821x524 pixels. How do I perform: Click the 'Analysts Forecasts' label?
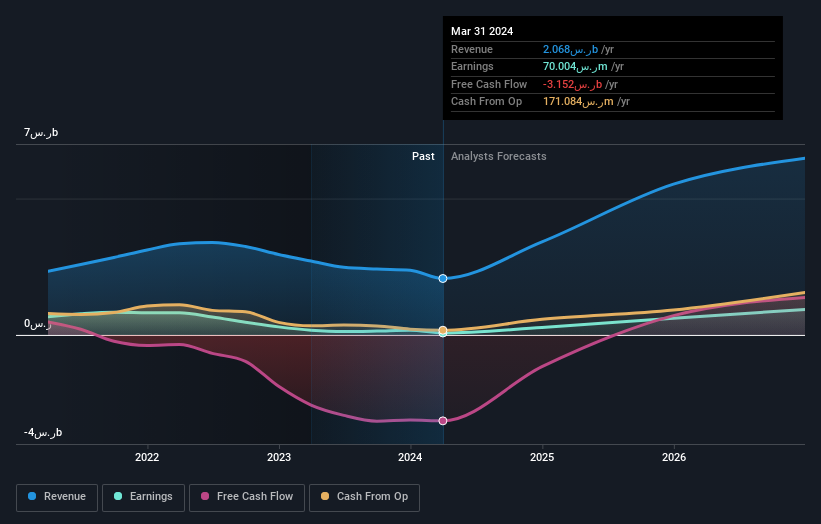(498, 156)
